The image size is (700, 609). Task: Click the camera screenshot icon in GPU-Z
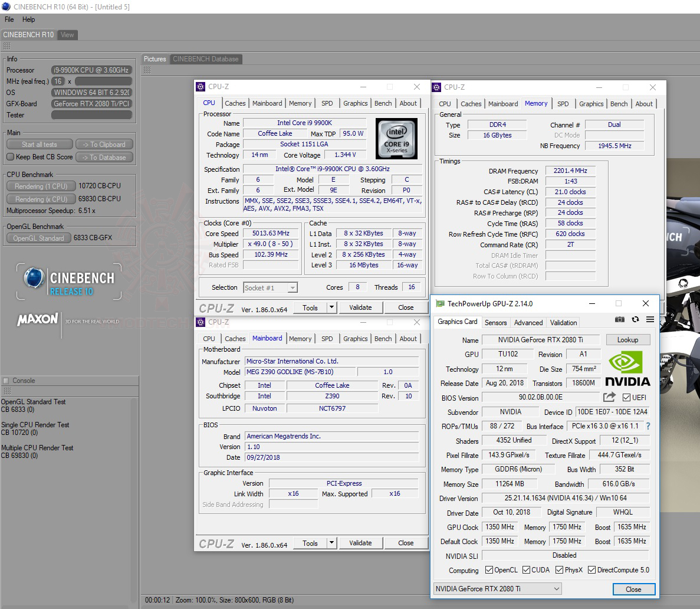(x=620, y=319)
